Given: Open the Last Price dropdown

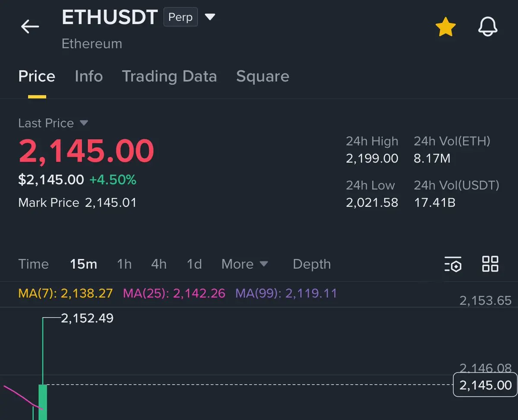Looking at the screenshot, I should (x=84, y=123).
